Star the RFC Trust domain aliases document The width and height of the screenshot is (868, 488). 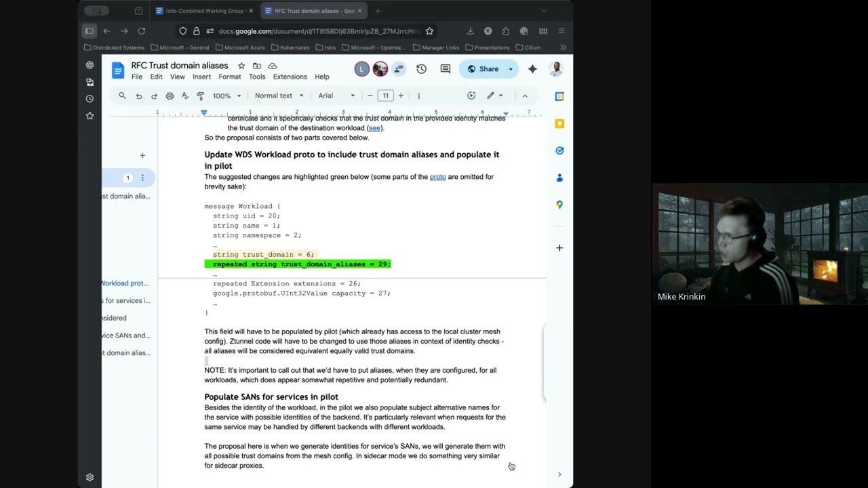(241, 66)
